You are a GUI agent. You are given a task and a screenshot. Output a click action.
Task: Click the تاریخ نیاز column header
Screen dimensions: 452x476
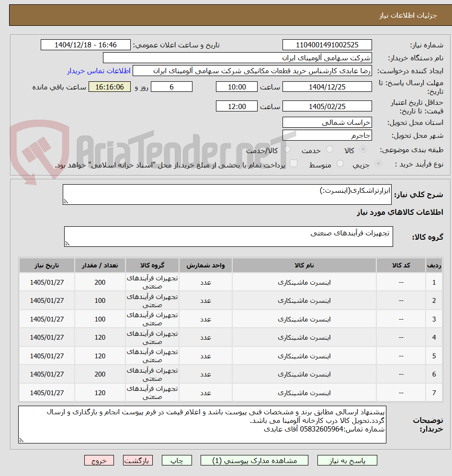(47, 266)
